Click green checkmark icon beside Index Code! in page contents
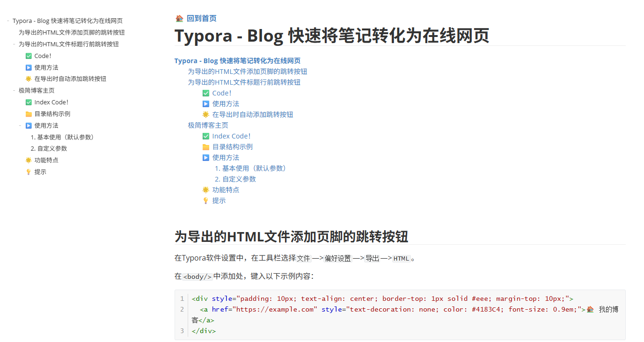 (x=206, y=136)
